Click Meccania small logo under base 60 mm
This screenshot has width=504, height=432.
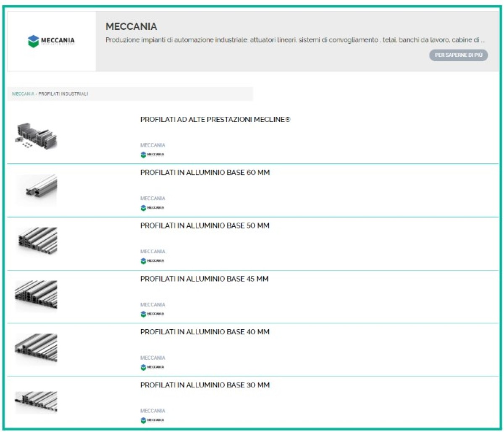(x=152, y=207)
